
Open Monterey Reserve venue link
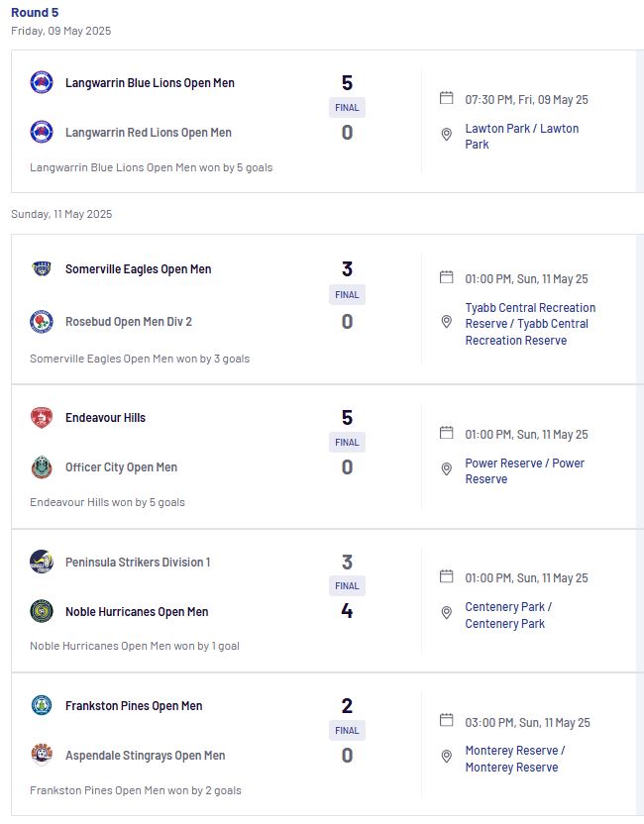(x=514, y=759)
